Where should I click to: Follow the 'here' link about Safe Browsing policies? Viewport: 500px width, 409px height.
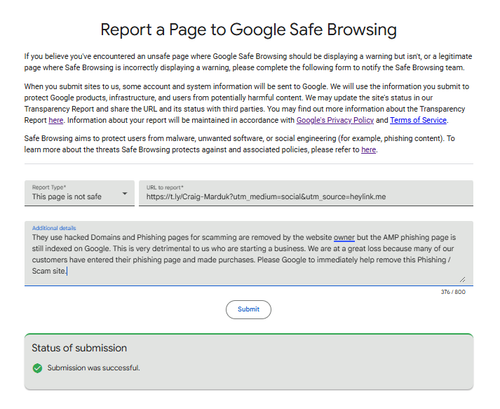pyautogui.click(x=368, y=150)
